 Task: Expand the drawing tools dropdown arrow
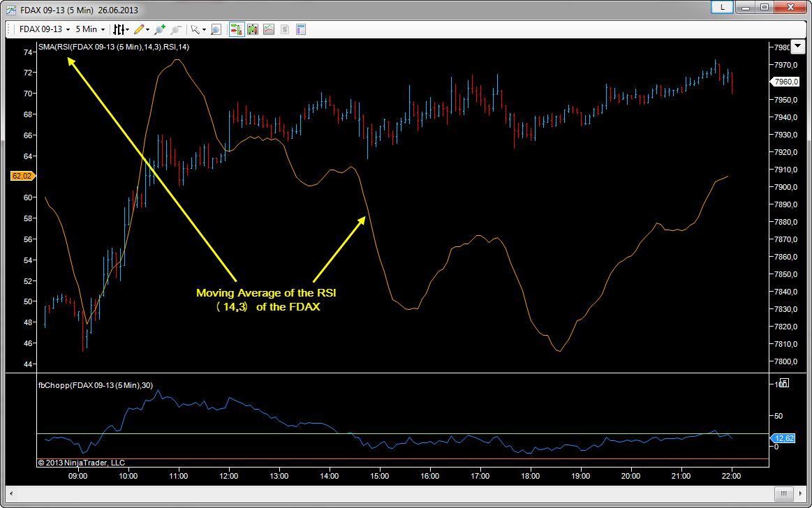(147, 29)
